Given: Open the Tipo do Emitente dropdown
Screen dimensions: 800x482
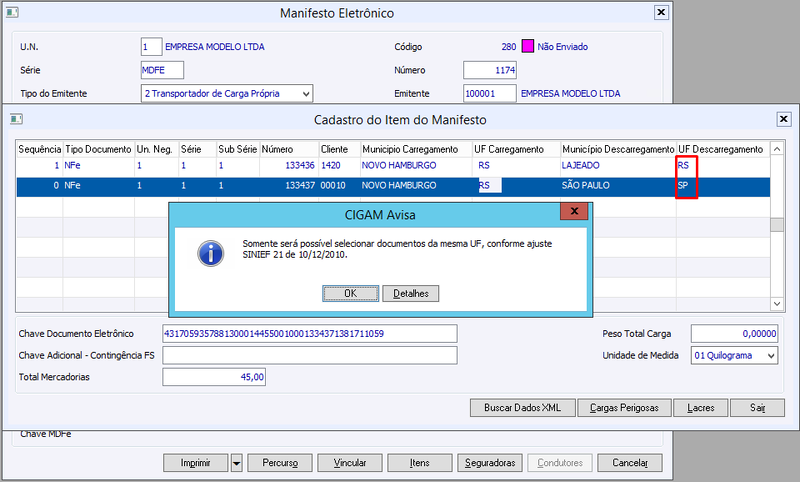Looking at the screenshot, I should pos(306,94).
